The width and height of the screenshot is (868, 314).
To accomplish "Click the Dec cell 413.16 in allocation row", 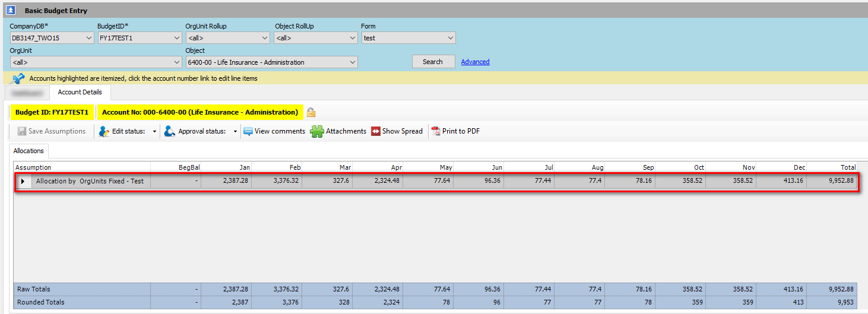I will [781, 181].
